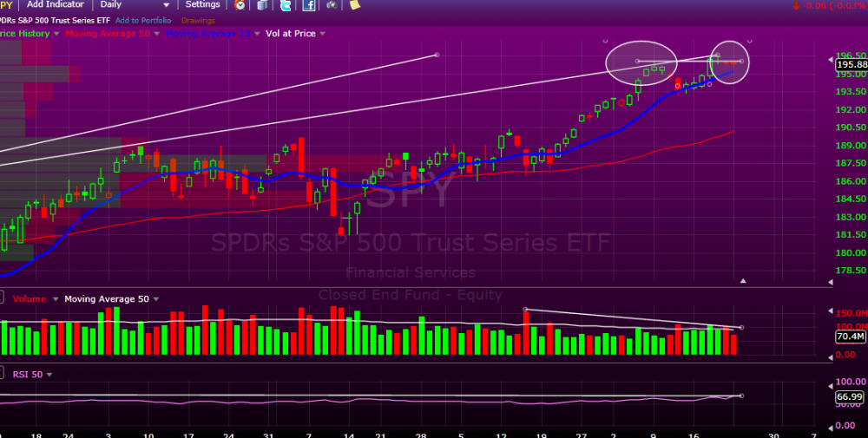Expand the RSI 50 dropdown

49,375
